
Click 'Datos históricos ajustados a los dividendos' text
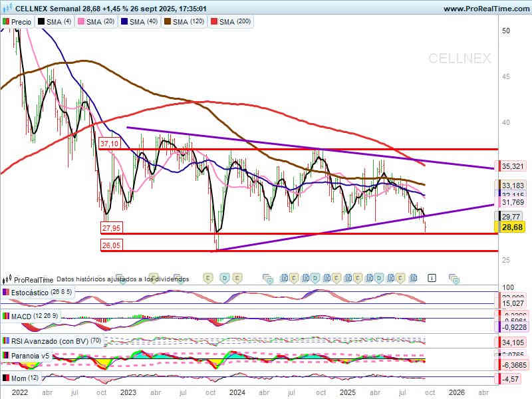123,279
